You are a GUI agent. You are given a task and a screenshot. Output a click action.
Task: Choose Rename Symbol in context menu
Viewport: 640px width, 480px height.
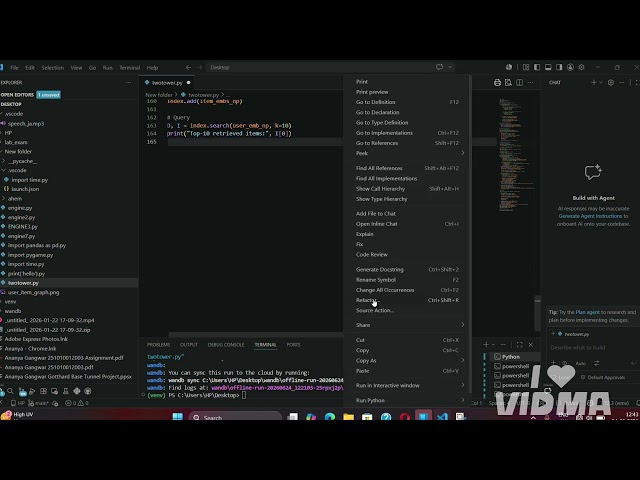(407, 280)
